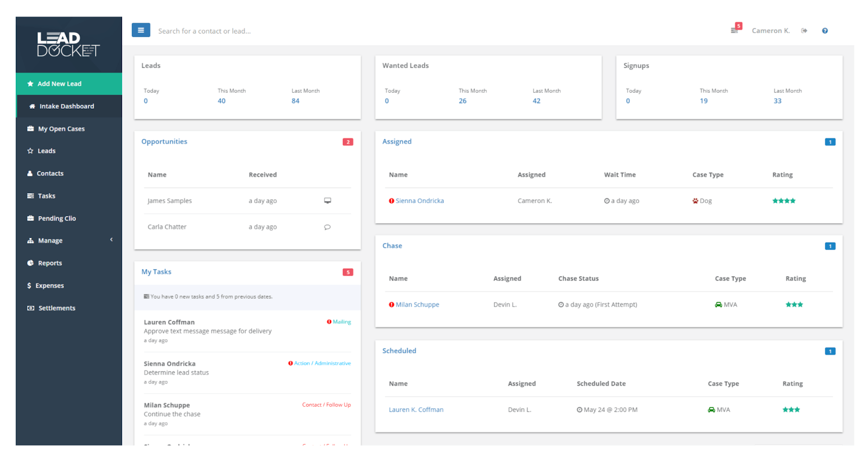Click the My Tasks panel heading
The width and height of the screenshot is (868, 468).
156,272
